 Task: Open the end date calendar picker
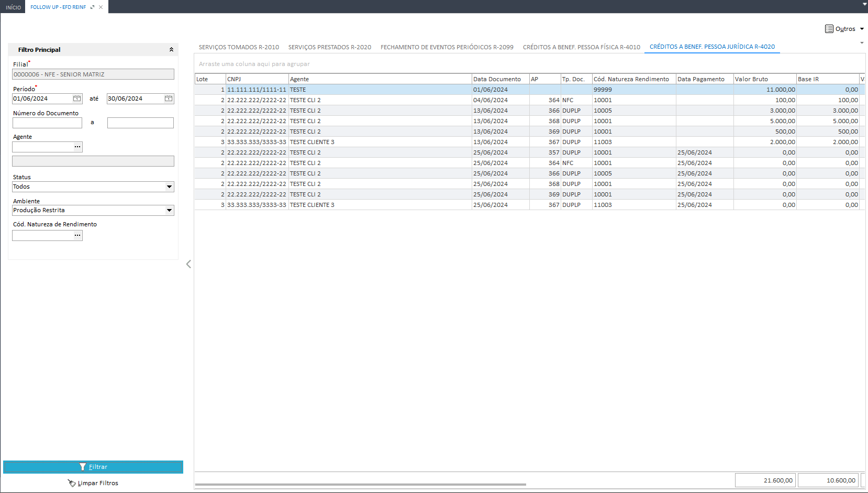(169, 98)
